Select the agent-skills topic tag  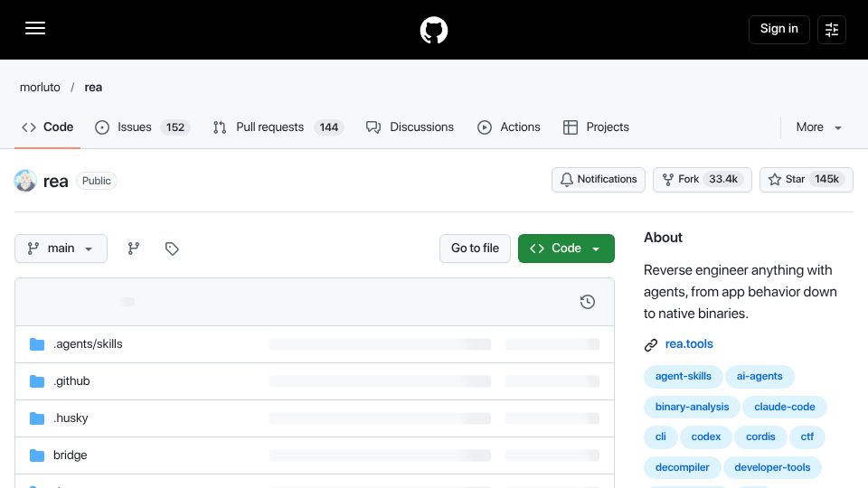point(684,376)
